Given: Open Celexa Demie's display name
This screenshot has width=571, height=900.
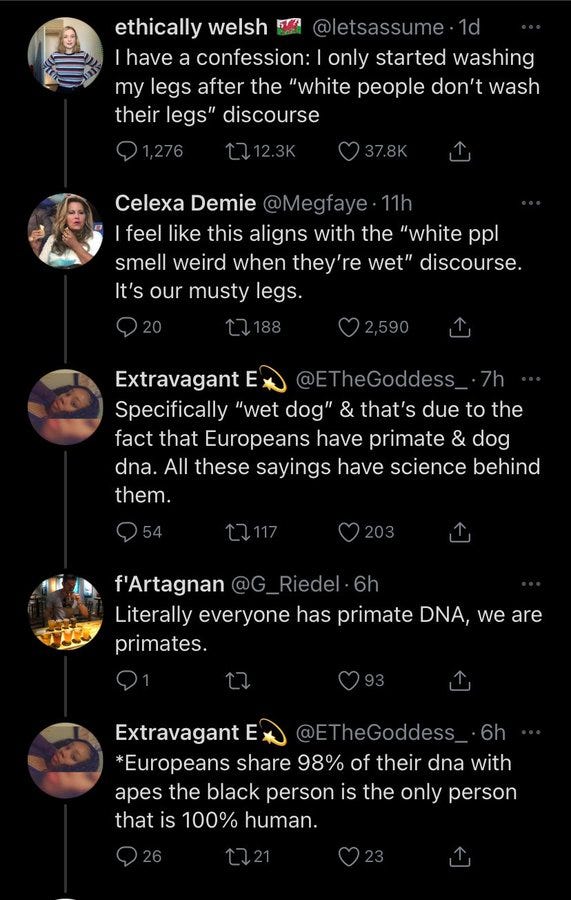Looking at the screenshot, I should click(x=185, y=203).
